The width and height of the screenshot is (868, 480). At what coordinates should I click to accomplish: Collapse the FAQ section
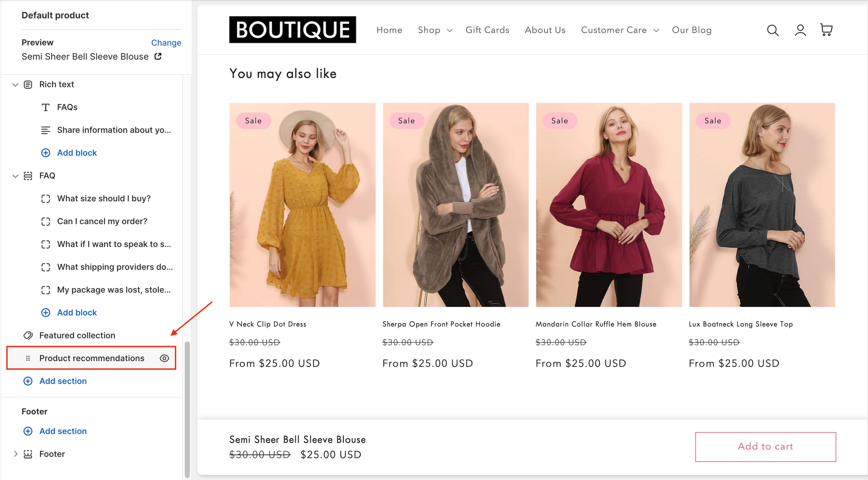[x=15, y=176]
